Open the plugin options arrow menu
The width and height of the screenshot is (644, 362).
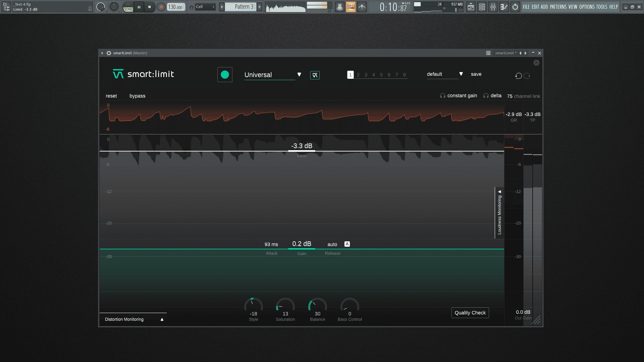[102, 53]
